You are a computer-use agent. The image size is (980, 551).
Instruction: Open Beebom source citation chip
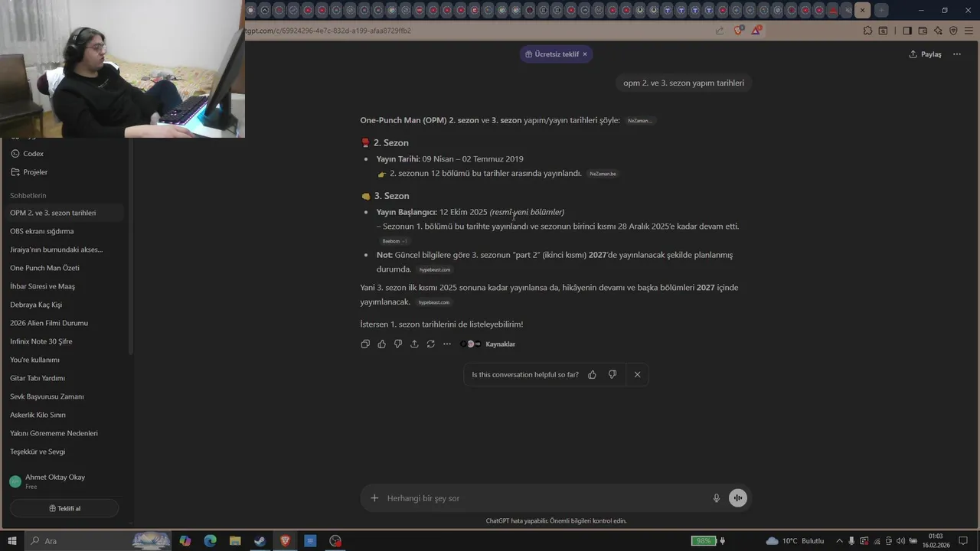[x=394, y=241]
